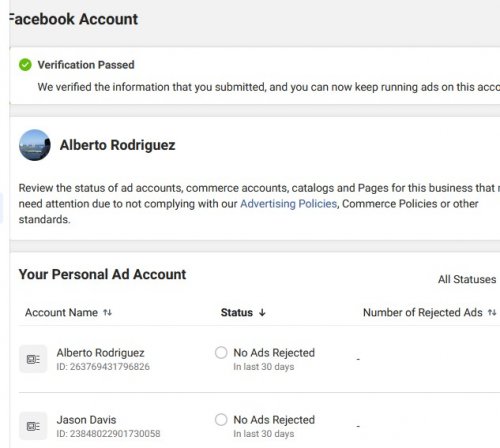
Task: Sort by Account Name column arrows
Action: coord(107,313)
